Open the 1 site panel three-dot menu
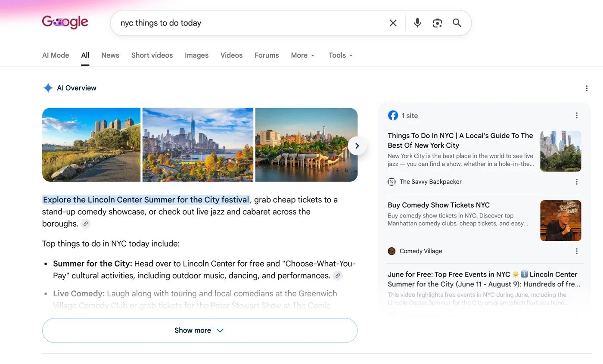The image size is (603, 364). (577, 115)
